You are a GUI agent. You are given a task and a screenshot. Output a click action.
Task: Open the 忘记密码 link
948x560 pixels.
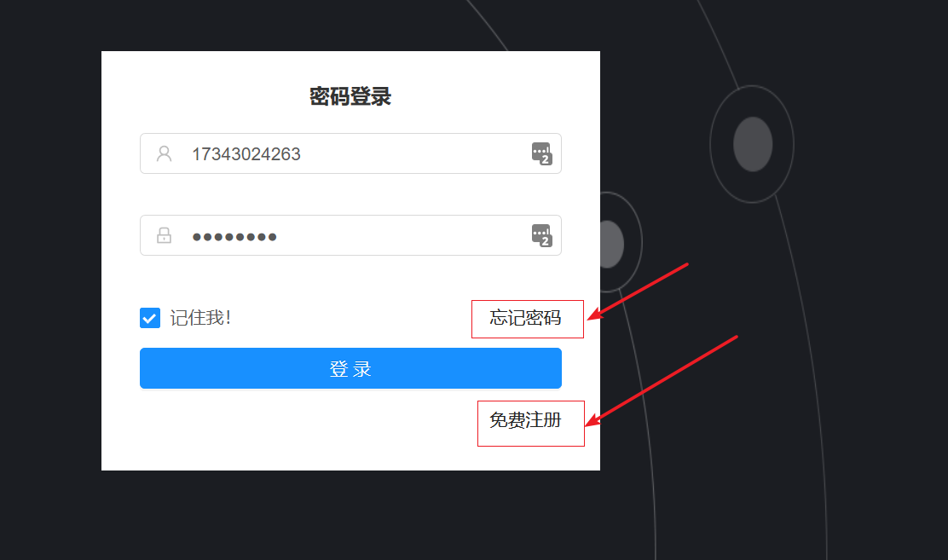point(525,318)
